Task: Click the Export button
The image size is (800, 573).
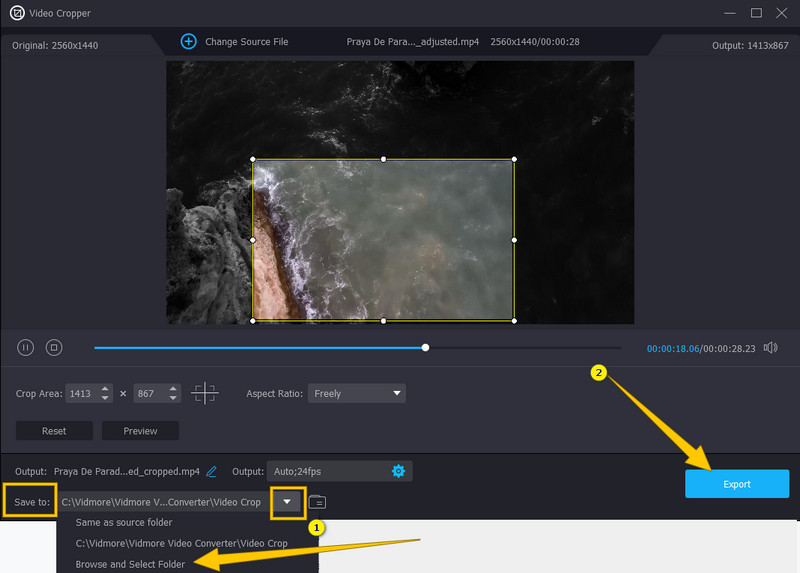Action: pyautogui.click(x=736, y=484)
